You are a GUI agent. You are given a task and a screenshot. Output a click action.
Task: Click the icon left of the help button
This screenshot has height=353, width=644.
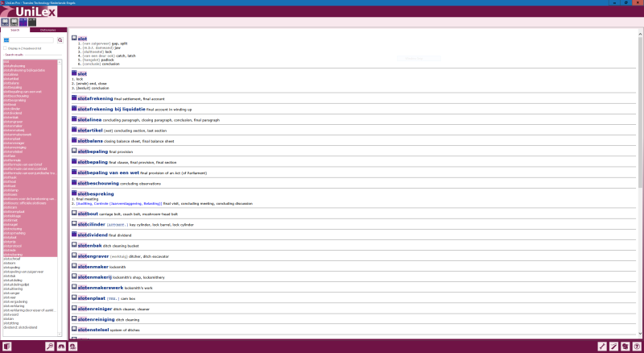[x=625, y=347]
